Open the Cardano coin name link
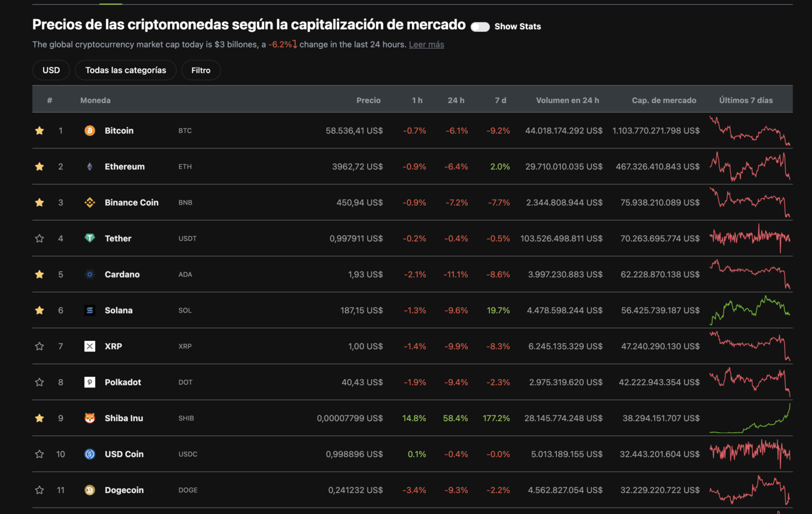This screenshot has width=812, height=514. point(122,274)
